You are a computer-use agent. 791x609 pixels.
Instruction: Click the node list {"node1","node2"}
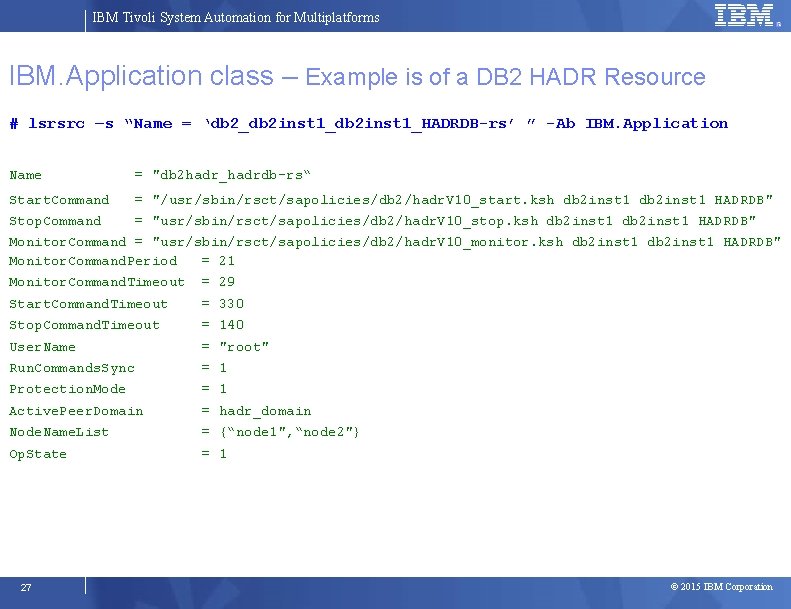[290, 432]
